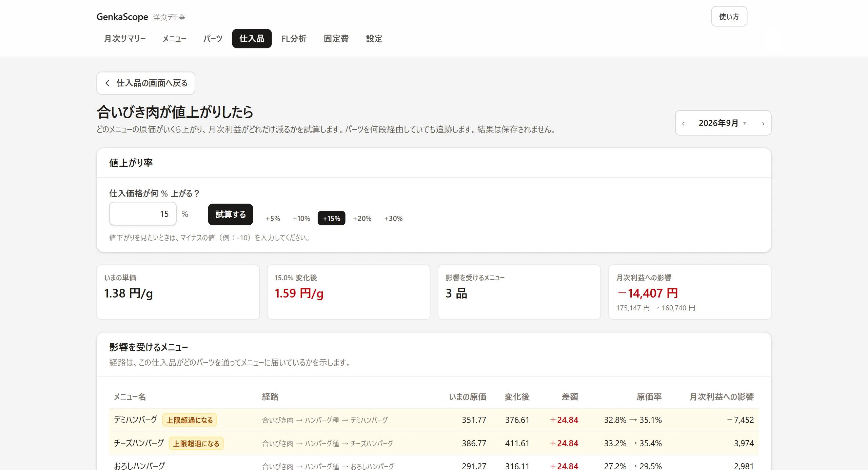Click the デミハンバーグ route path text

click(325, 420)
